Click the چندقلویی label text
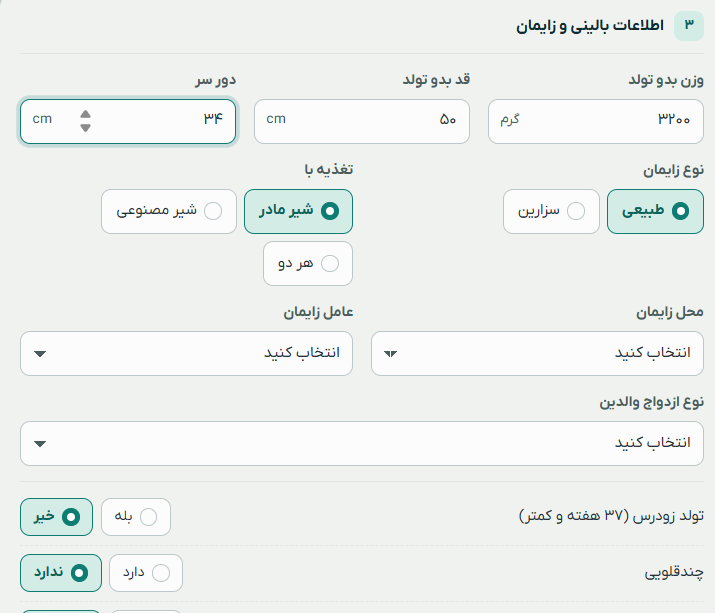 pos(674,572)
